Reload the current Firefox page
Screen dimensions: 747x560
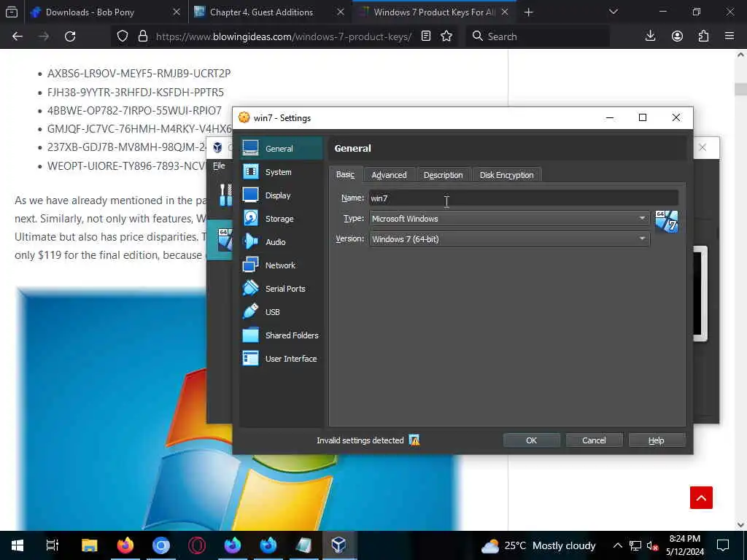70,36
